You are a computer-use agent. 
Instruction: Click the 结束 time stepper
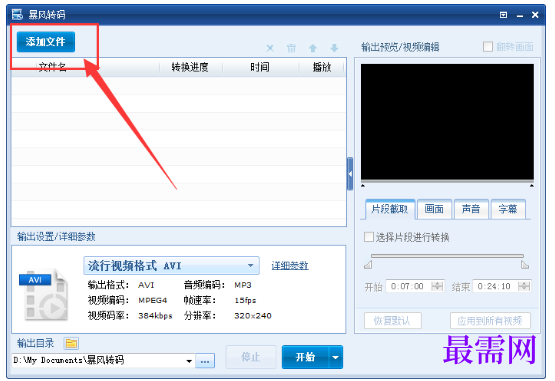pos(524,286)
